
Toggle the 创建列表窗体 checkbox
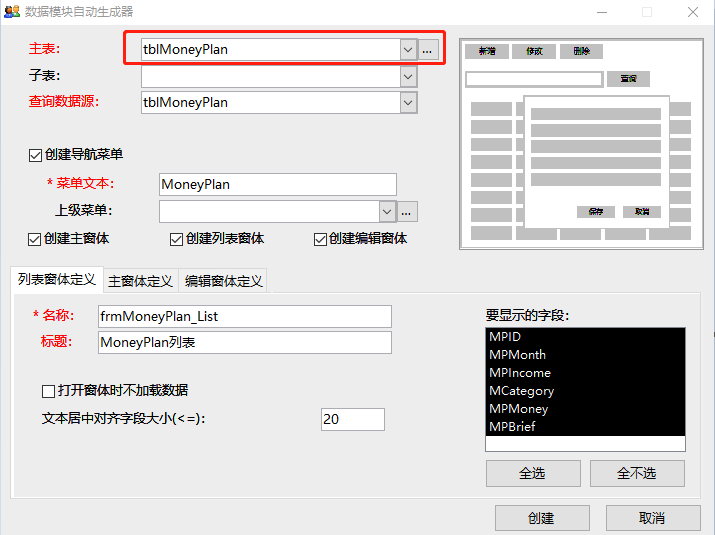(176, 239)
